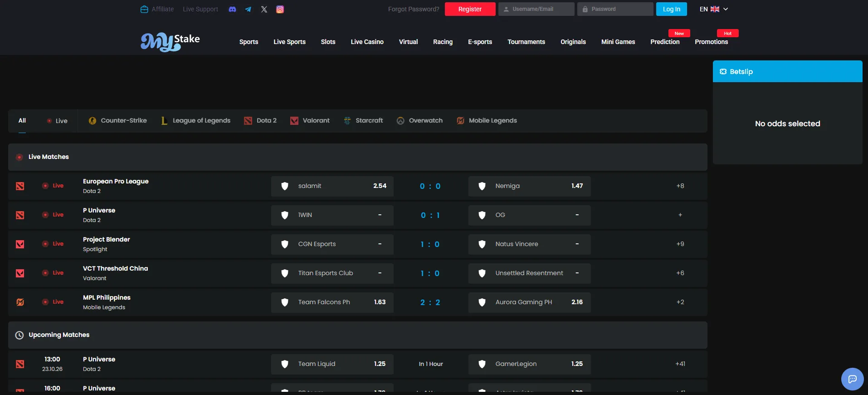Open the Sports menu
The width and height of the screenshot is (868, 395).
pyautogui.click(x=249, y=42)
